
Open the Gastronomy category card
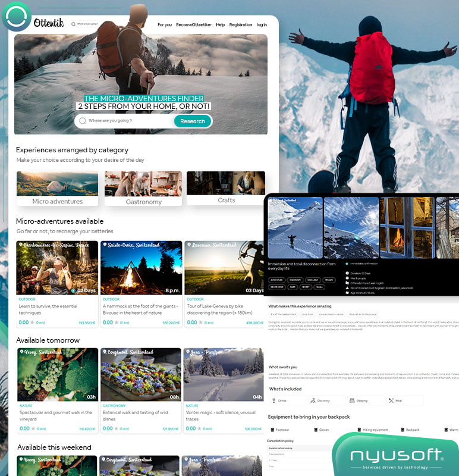[143, 189]
